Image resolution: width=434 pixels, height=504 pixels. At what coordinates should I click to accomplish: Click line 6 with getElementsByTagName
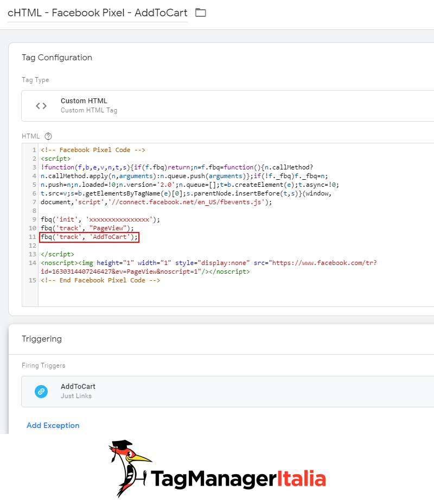[186, 193]
